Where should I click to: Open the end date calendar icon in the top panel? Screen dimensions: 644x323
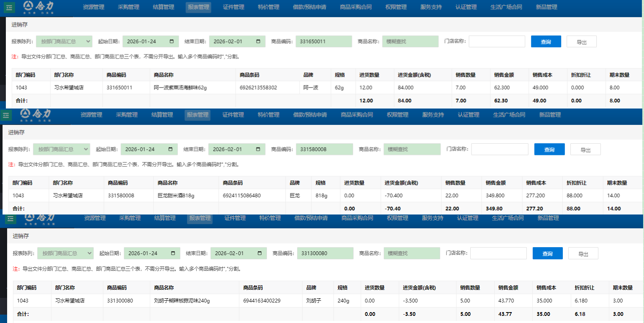click(258, 41)
